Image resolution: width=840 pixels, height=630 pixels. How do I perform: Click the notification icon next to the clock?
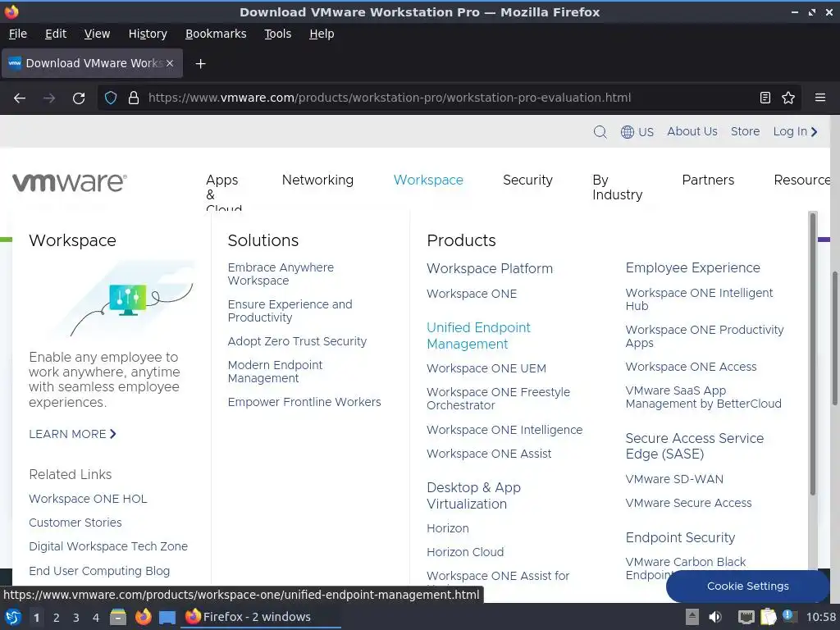coord(789,616)
